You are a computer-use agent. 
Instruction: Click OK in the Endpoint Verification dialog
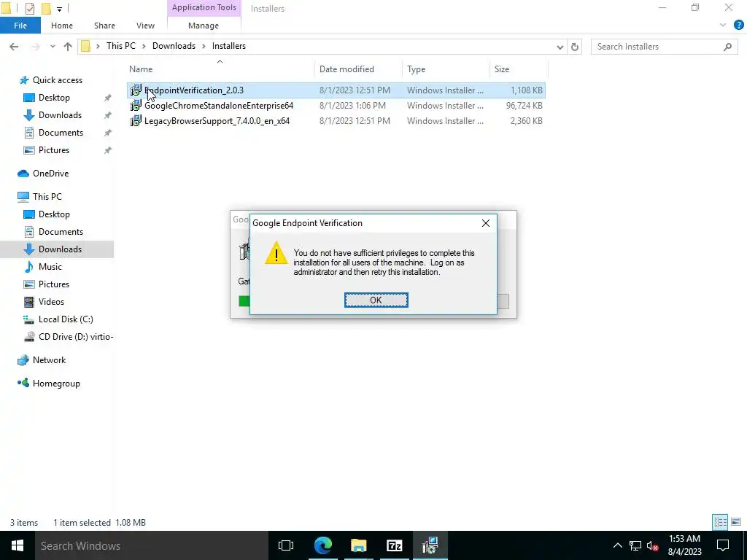(376, 300)
